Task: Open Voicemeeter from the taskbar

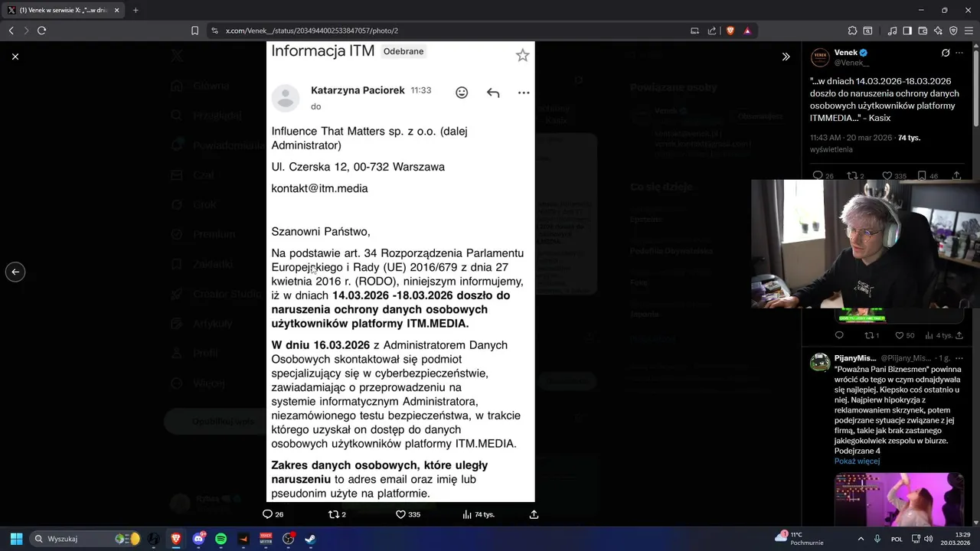Action: click(266, 539)
